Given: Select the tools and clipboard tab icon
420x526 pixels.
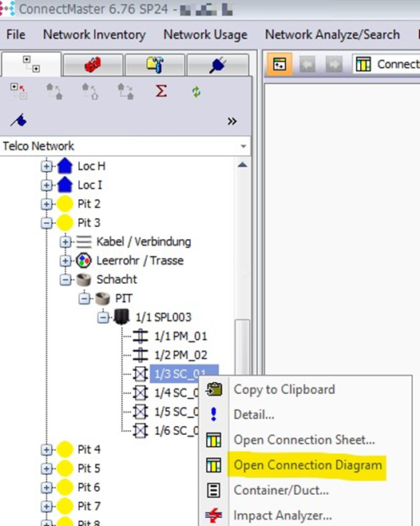Looking at the screenshot, I should click(155, 65).
